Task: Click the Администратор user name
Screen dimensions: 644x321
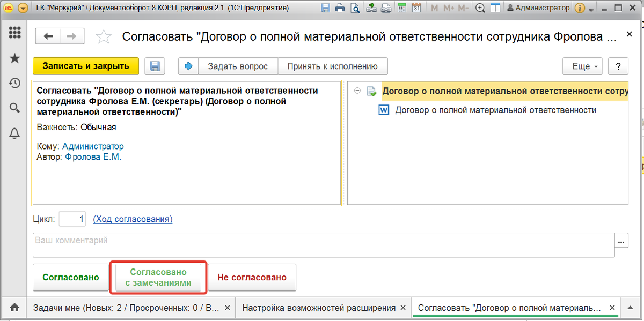Action: (538, 8)
